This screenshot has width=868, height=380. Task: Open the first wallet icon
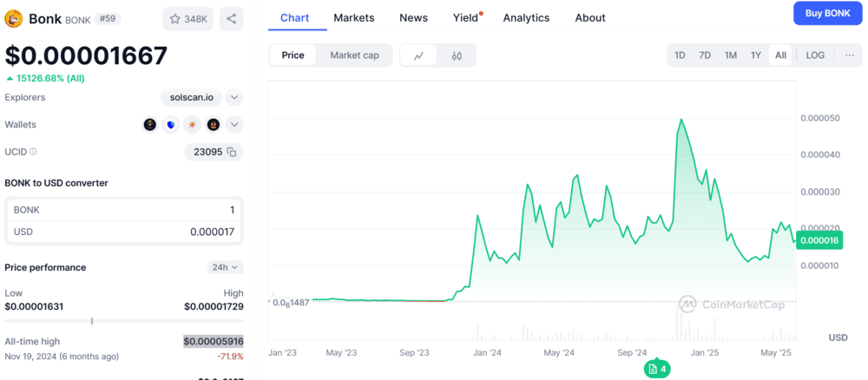point(150,125)
